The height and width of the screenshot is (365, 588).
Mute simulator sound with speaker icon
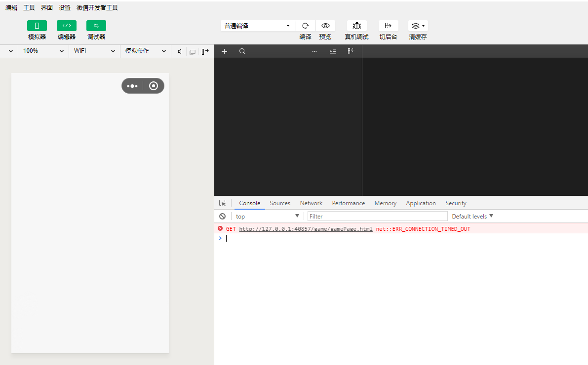180,52
